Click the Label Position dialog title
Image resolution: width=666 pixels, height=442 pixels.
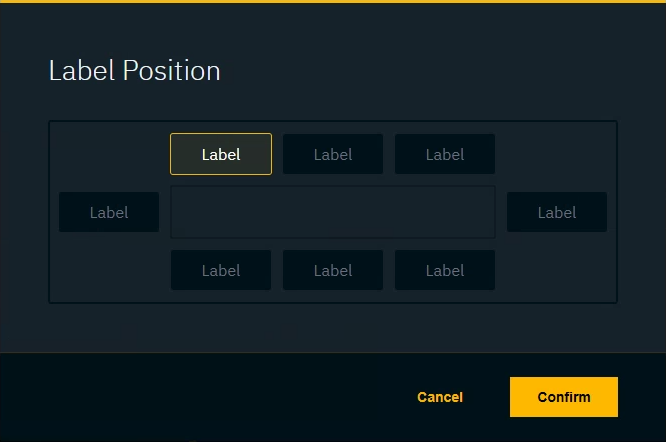135,71
